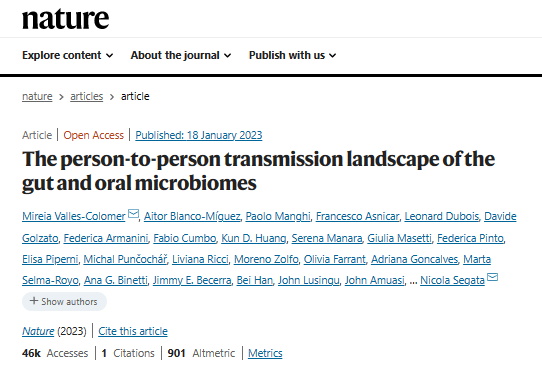Go to nature breadcrumb link
This screenshot has width=542, height=370.
[x=37, y=96]
